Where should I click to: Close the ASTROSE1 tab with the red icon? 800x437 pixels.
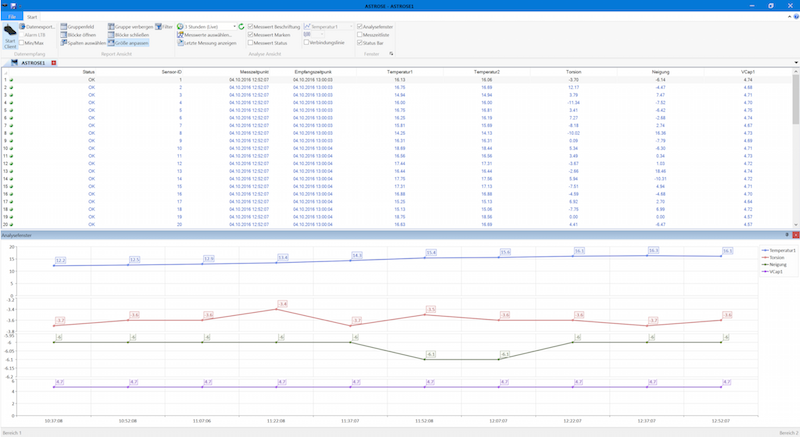[x=54, y=63]
